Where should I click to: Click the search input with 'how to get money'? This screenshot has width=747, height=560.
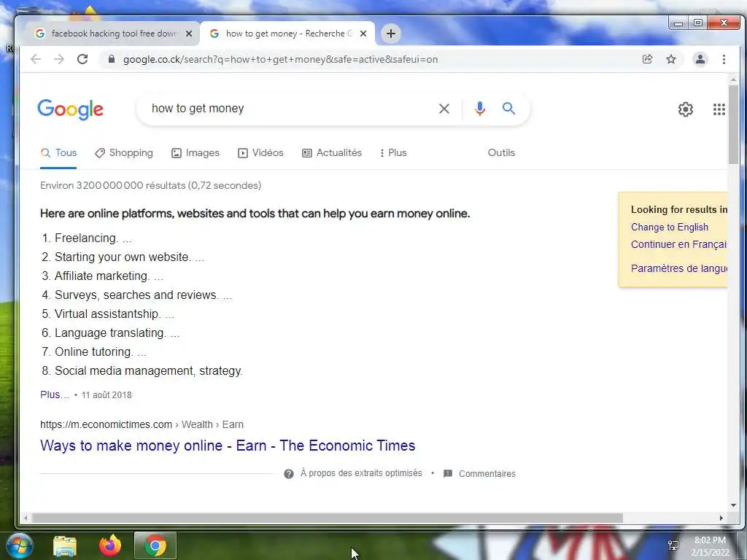tap(290, 109)
